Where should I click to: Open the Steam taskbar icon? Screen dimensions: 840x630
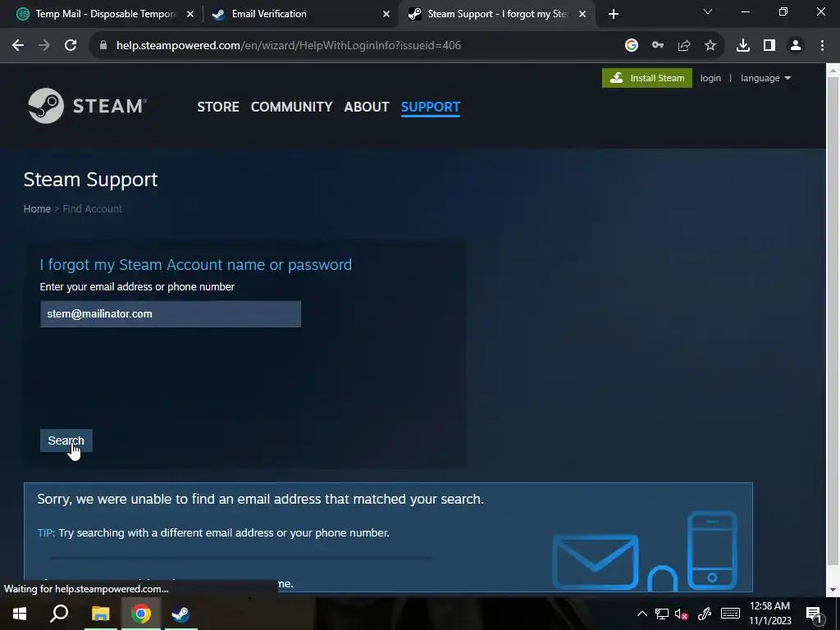click(180, 614)
